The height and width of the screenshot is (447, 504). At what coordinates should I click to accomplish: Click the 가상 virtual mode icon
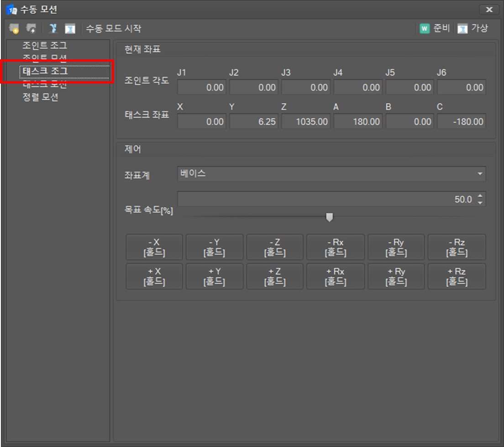click(462, 29)
